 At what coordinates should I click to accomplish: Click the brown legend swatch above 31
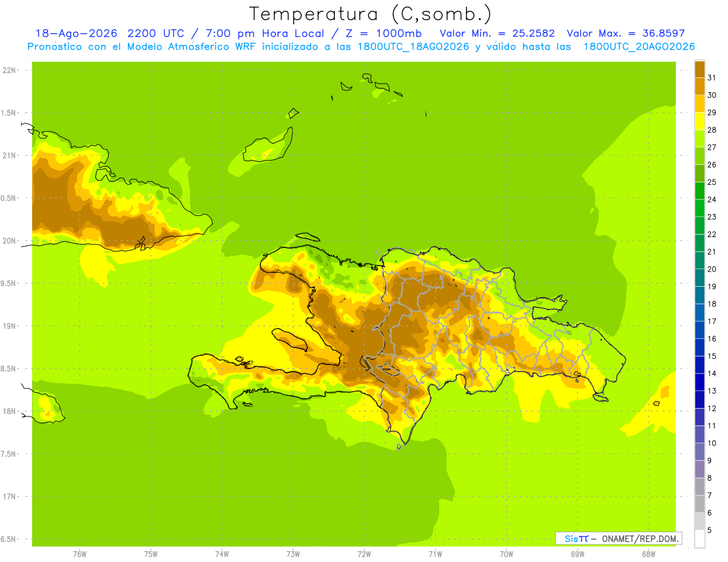pos(699,69)
